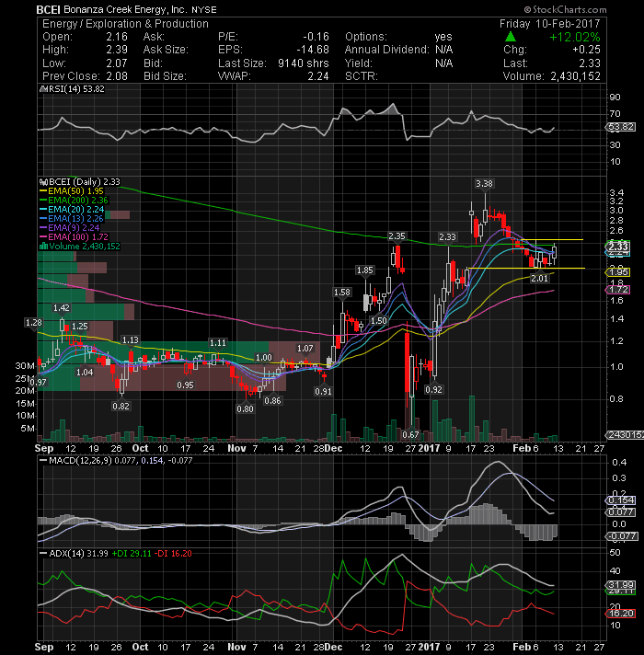Image resolution: width=644 pixels, height=655 pixels.
Task: Click the 0.82 low price label
Action: tap(121, 406)
